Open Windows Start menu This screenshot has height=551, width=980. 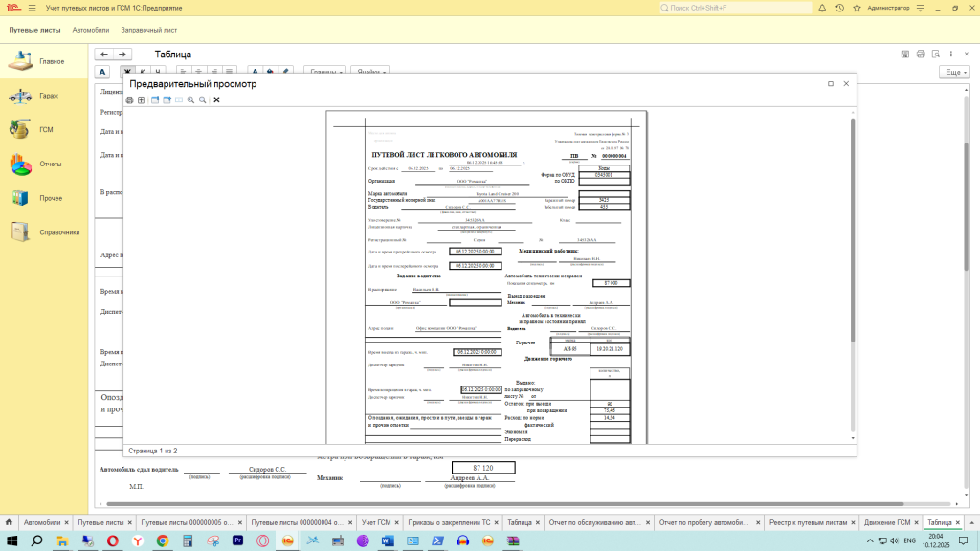[11, 540]
